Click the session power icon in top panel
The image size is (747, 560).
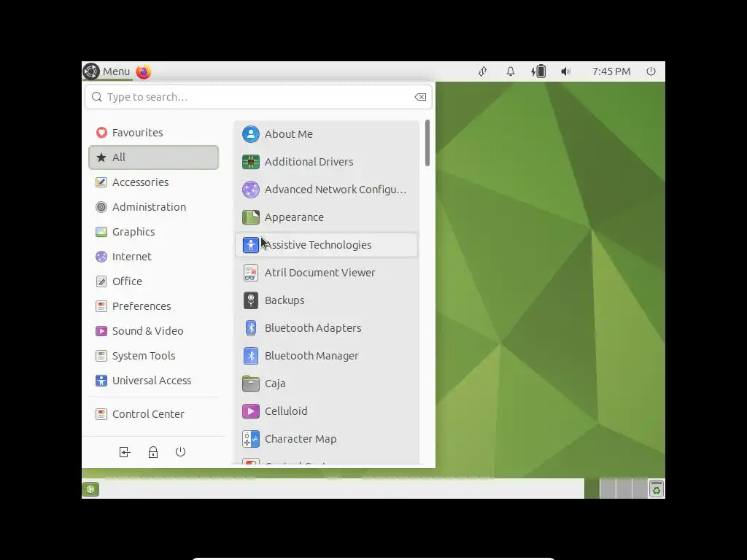pos(651,71)
